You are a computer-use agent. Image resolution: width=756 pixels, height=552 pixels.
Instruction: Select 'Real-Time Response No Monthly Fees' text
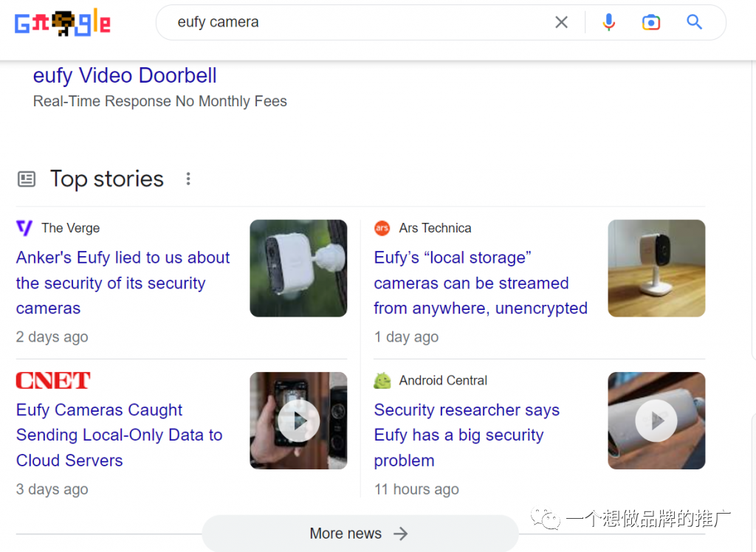[x=160, y=101]
